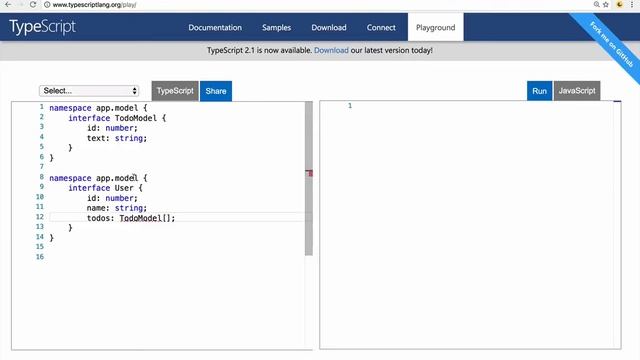Click the zoom magnifier icon in address bar
The height and width of the screenshot is (360, 640).
tap(596, 4)
